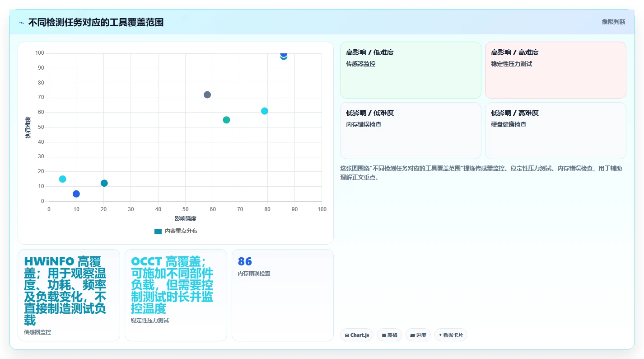Click the 影响强度 x-axis label
This screenshot has width=644, height=359.
click(x=186, y=219)
